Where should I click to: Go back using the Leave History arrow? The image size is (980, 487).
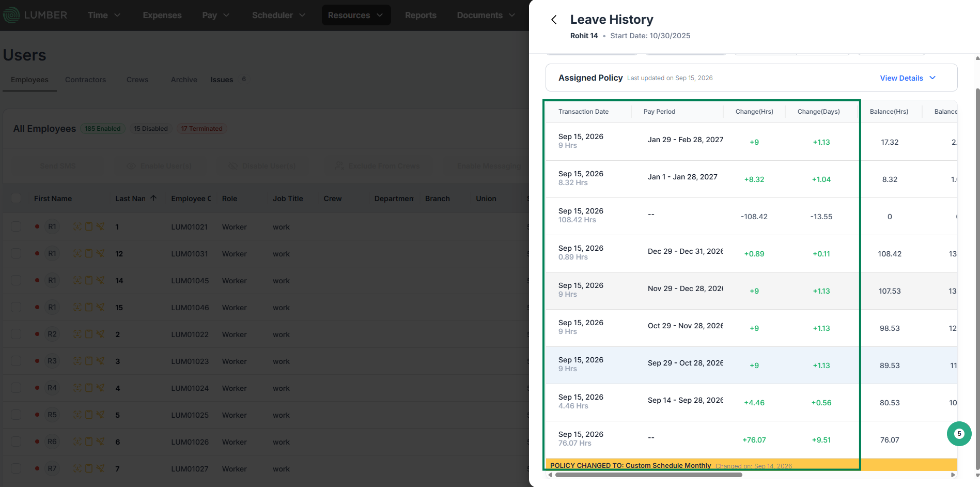[554, 20]
